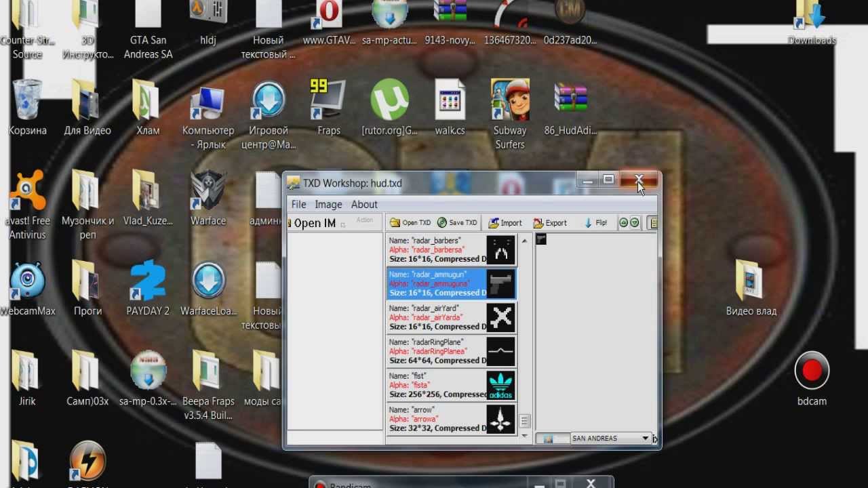Click the radar_ammugun pistol thumbnail
868x488 pixels.
pyautogui.click(x=501, y=283)
